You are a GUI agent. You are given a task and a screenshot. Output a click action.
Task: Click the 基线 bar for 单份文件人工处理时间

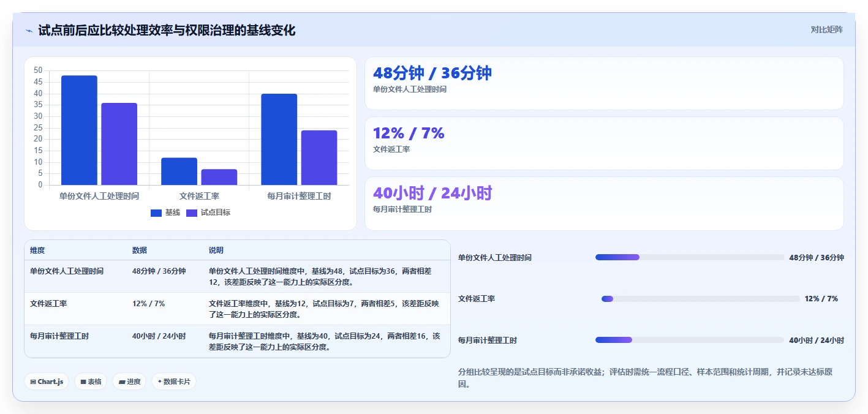pyautogui.click(x=79, y=130)
